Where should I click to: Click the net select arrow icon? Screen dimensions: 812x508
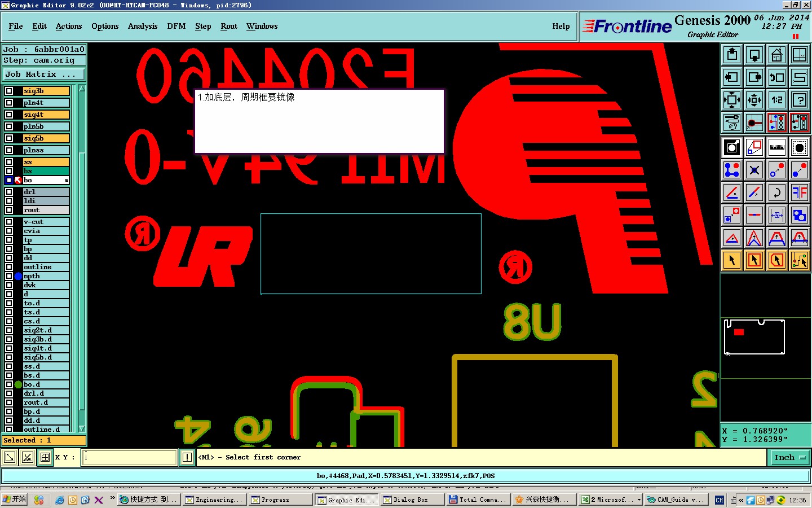click(800, 260)
